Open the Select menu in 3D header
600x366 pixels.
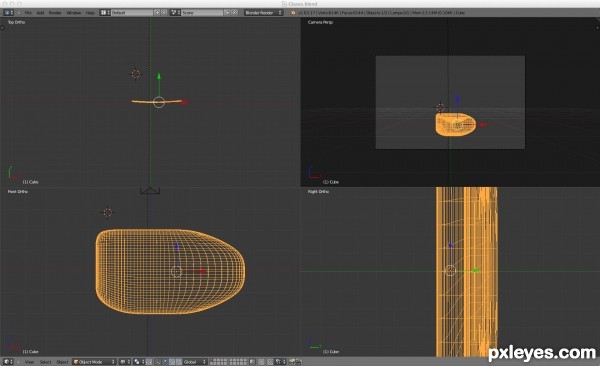[46, 362]
